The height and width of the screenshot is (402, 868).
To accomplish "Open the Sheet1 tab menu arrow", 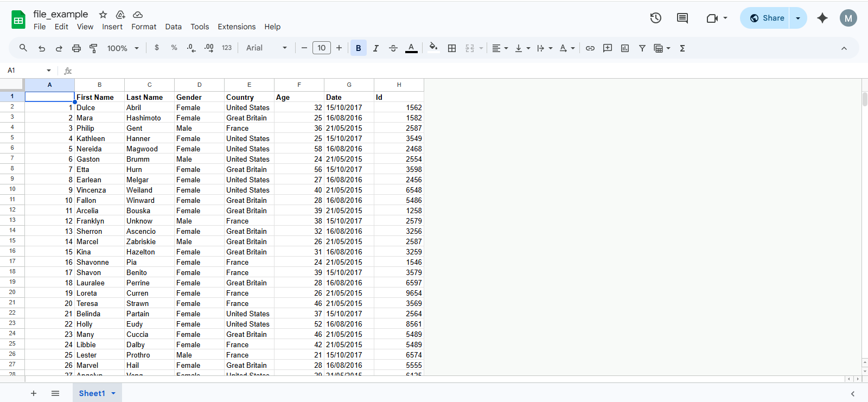I will [113, 393].
